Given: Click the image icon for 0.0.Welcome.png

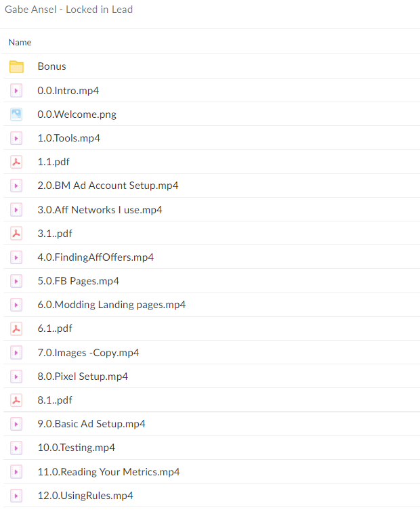Looking at the screenshot, I should 16,114.
